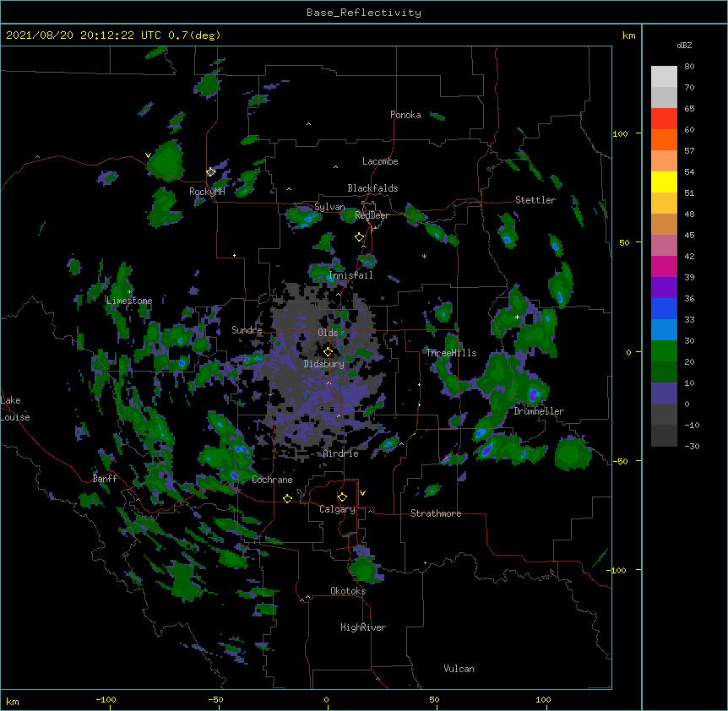This screenshot has height=711, width=728.
Task: Click the orange 60 dBZ legend swatch
Action: [664, 140]
